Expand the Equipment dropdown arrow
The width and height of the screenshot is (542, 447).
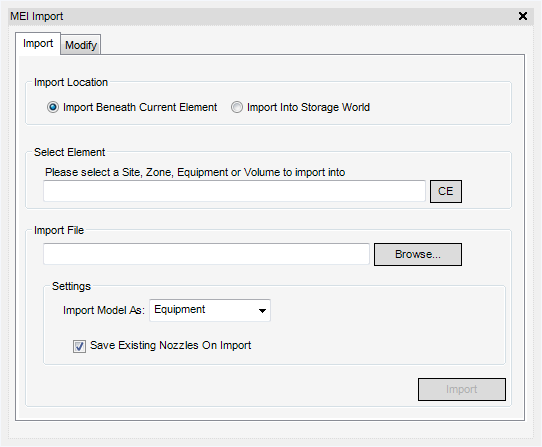click(262, 310)
